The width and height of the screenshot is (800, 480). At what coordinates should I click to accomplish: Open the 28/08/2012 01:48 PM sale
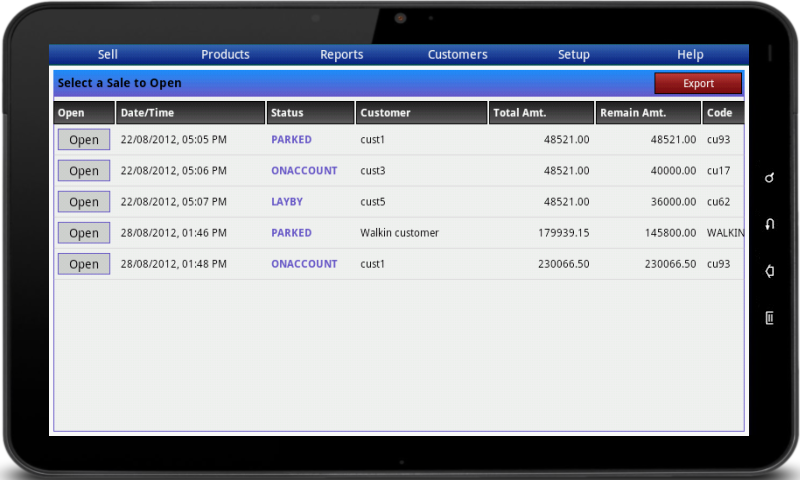84,264
